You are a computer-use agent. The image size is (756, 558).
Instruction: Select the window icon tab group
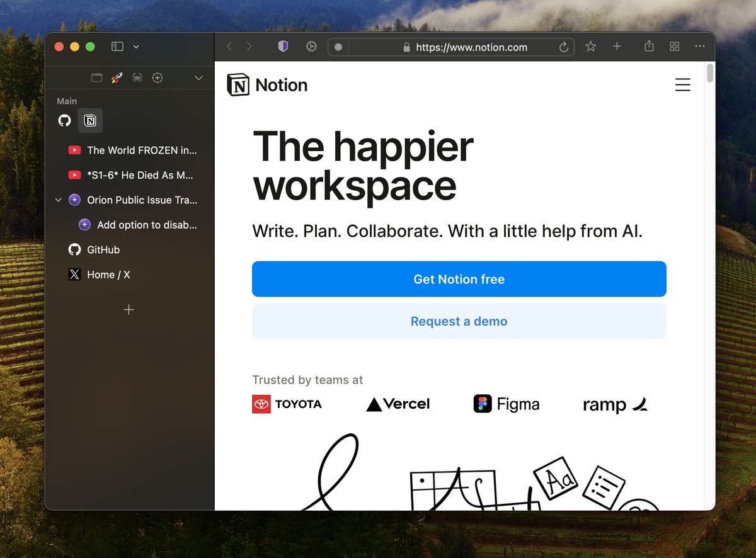(x=96, y=77)
